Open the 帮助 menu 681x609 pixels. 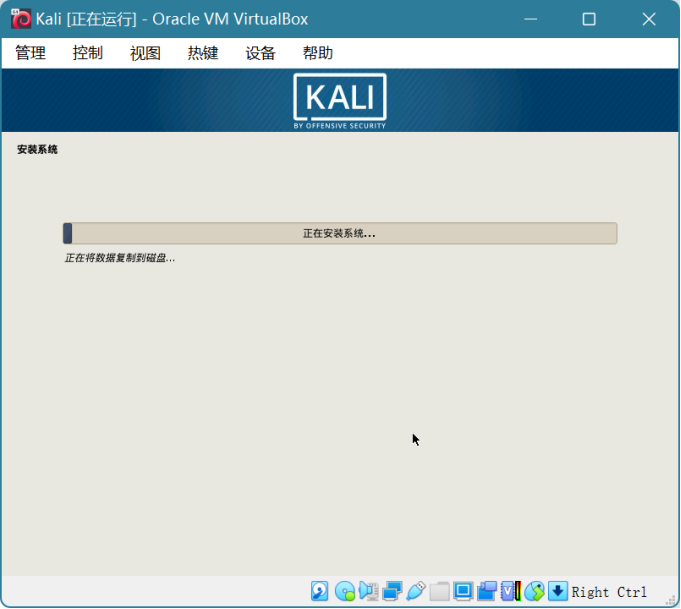317,53
